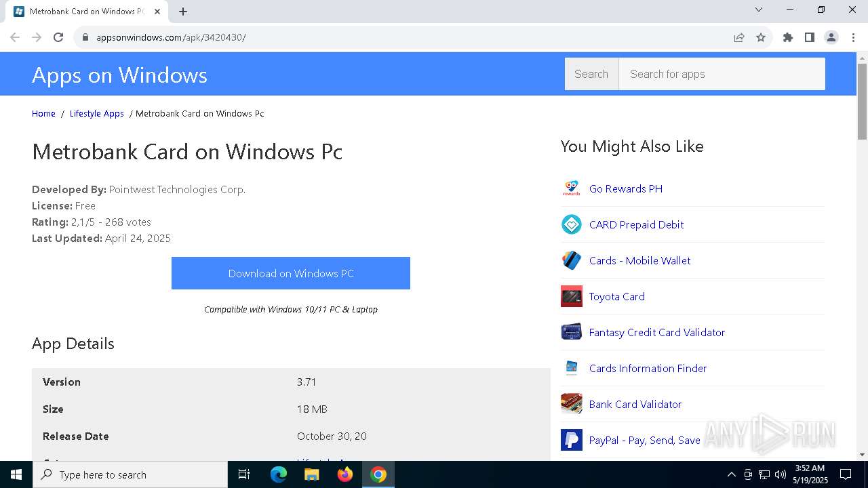The height and width of the screenshot is (488, 868).
Task: Open the Go Rewards PH link
Action: [626, 188]
